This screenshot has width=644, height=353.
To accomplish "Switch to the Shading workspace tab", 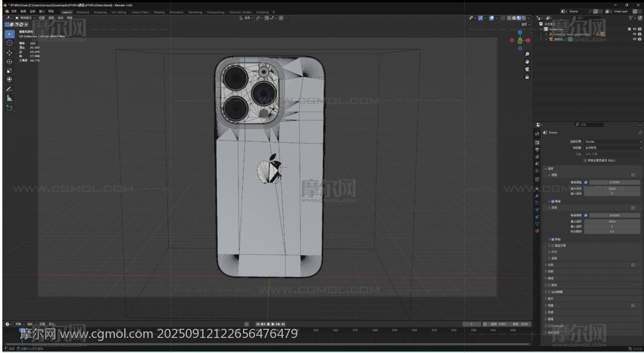I will tap(159, 12).
